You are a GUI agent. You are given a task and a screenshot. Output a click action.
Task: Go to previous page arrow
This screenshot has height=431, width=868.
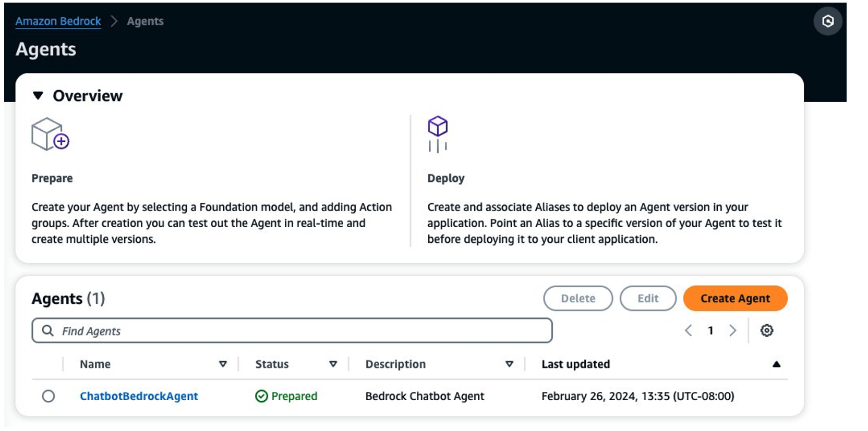click(x=688, y=330)
